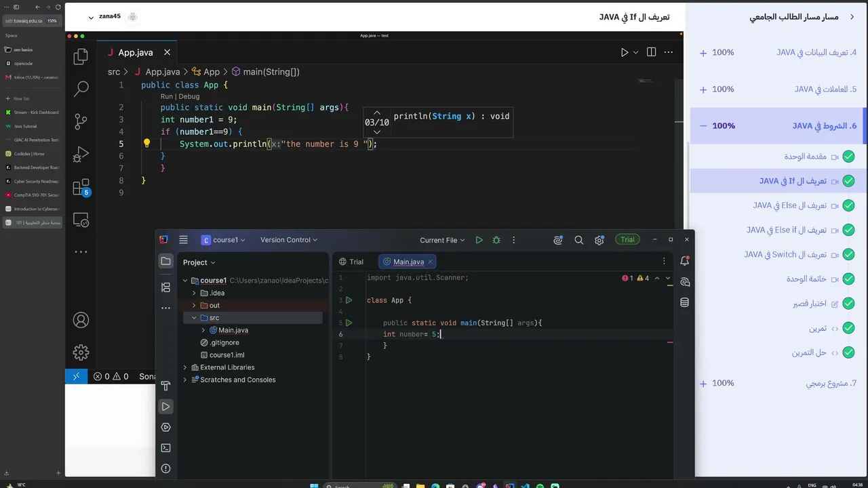Click gutter run arrow beside class App
The width and height of the screenshot is (868, 488).
pyautogui.click(x=349, y=300)
